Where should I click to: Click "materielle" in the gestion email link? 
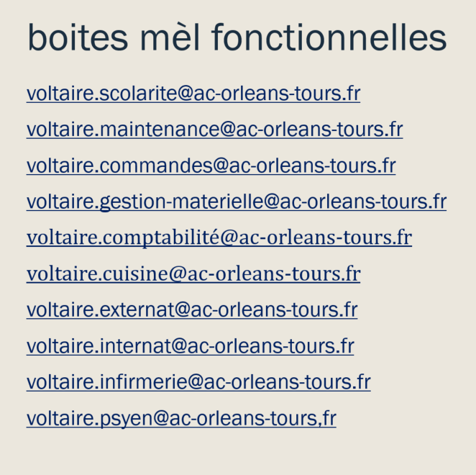point(219,202)
